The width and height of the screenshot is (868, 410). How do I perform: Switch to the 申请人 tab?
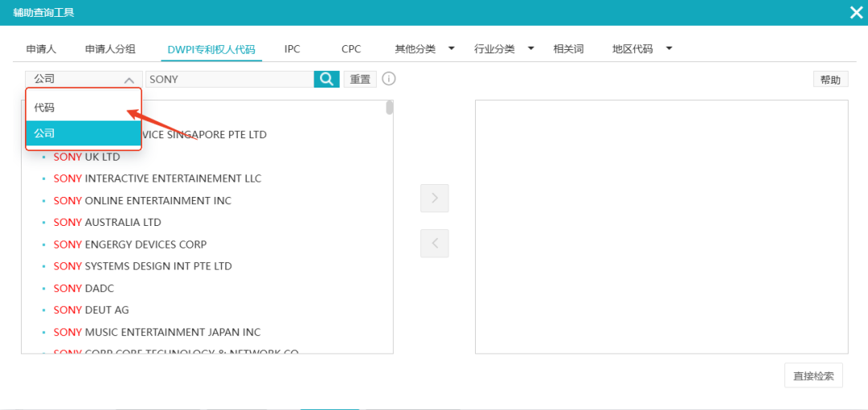pos(41,49)
